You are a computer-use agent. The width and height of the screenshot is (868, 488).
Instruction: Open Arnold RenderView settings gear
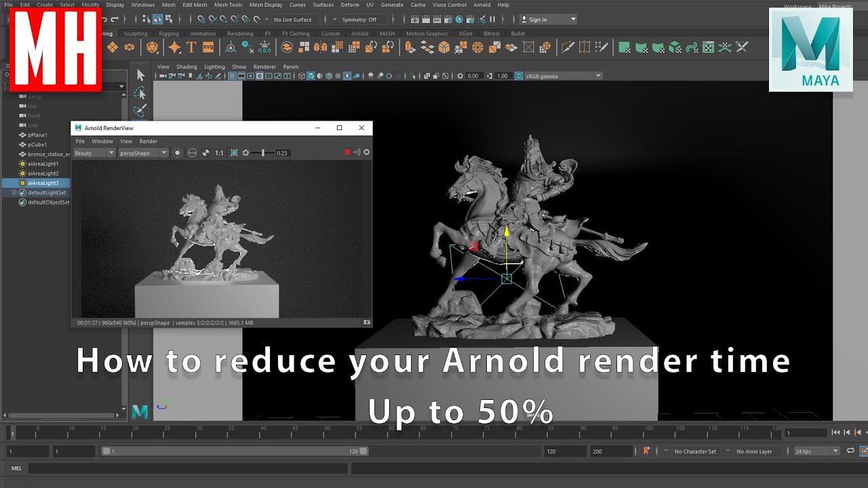pyautogui.click(x=367, y=152)
